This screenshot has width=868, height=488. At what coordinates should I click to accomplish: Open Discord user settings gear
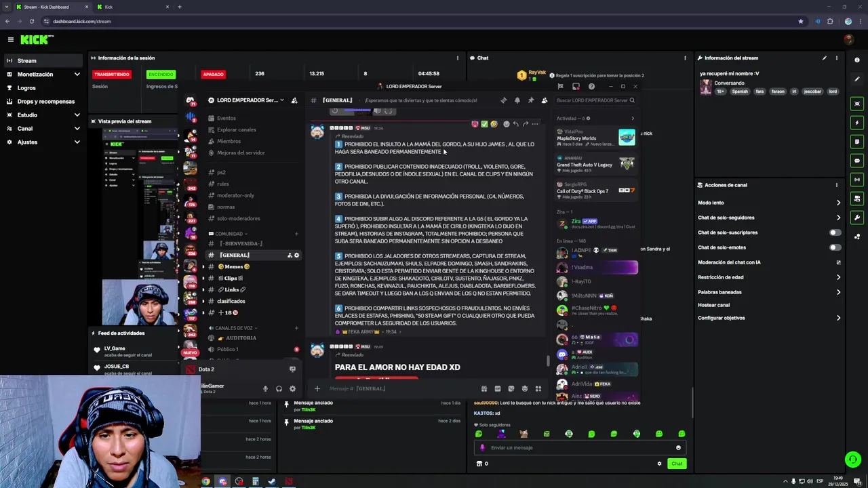pos(292,388)
